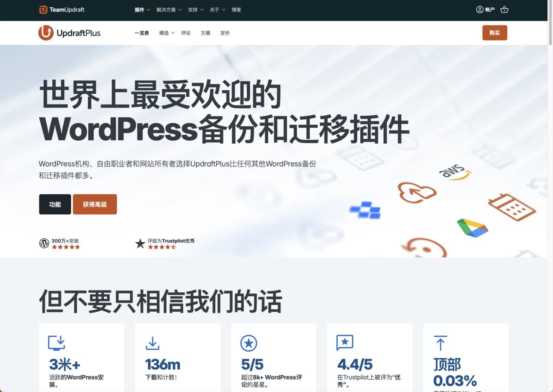Click the Trustpilot star rating row
The width and height of the screenshot is (553, 392).
(x=162, y=247)
